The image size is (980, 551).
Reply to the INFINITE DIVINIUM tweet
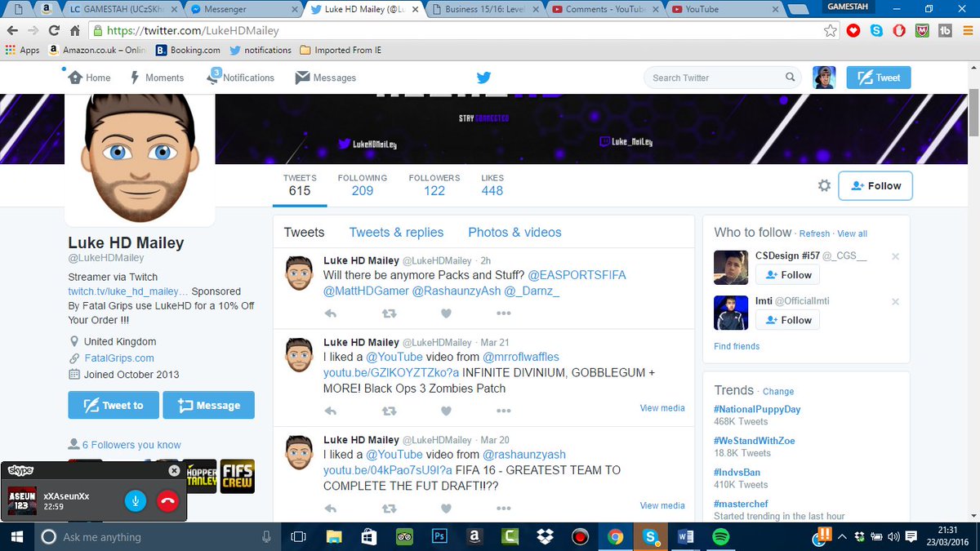pyautogui.click(x=331, y=411)
